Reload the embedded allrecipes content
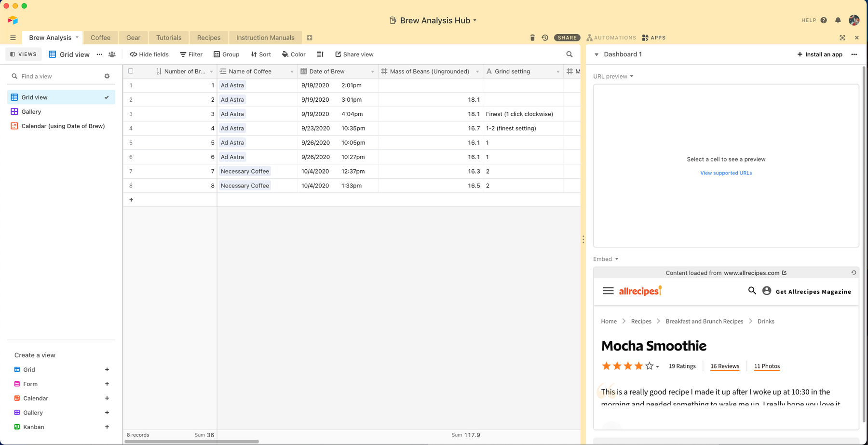 [x=854, y=273]
